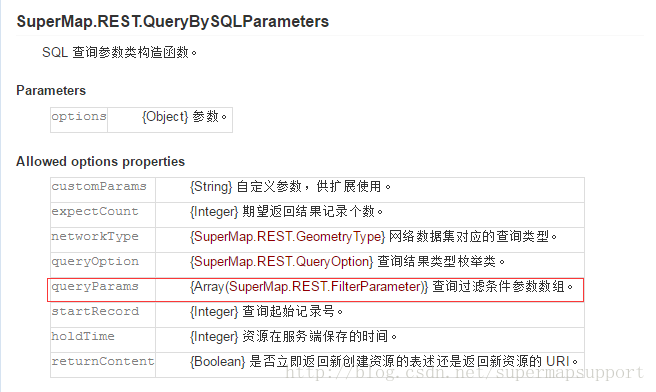Click the expectCount property name

(95, 212)
